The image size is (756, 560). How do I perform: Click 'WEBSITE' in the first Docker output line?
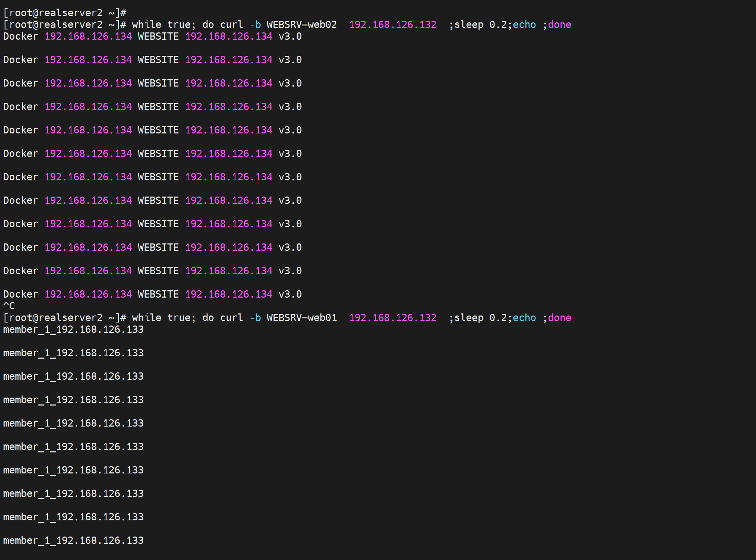point(158,36)
